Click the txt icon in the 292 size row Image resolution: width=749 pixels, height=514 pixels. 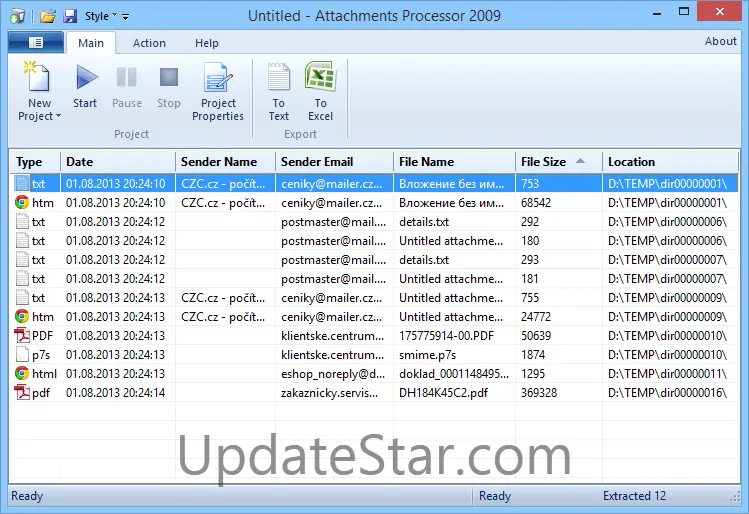click(22, 222)
